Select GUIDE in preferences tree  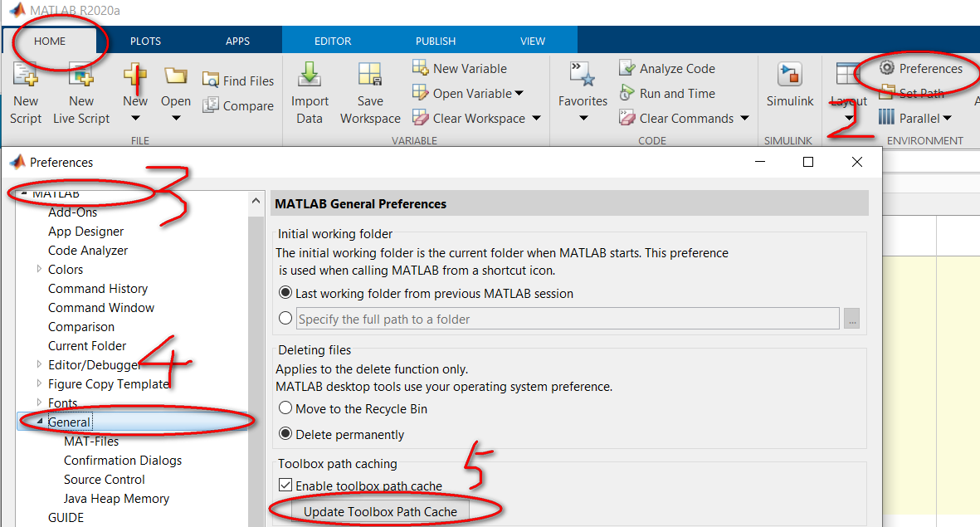point(66,517)
